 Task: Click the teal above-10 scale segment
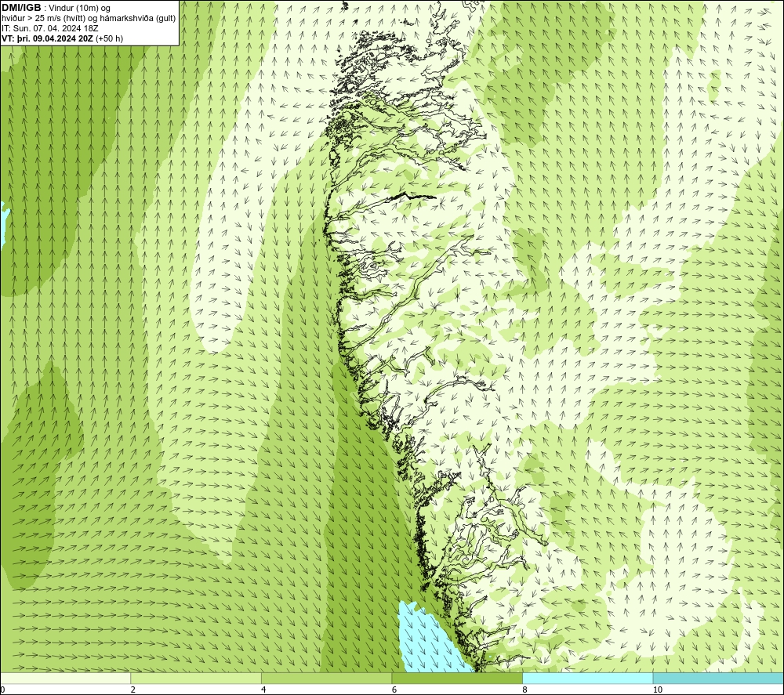pyautogui.click(x=718, y=678)
